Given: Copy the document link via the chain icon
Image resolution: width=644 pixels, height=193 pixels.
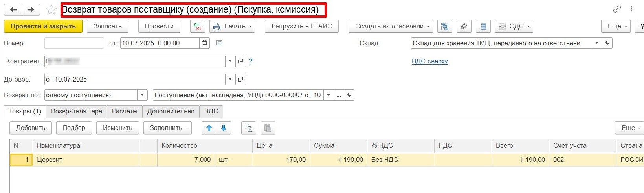Looking at the screenshot, I should 617,9.
